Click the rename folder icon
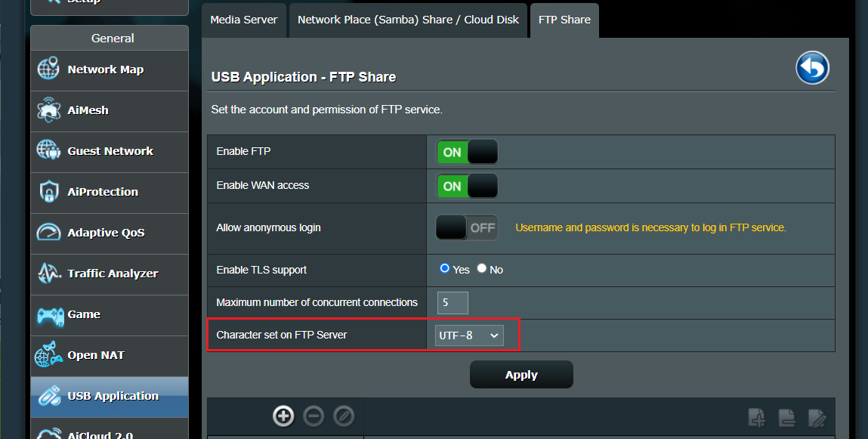The image size is (868, 439). 817,416
